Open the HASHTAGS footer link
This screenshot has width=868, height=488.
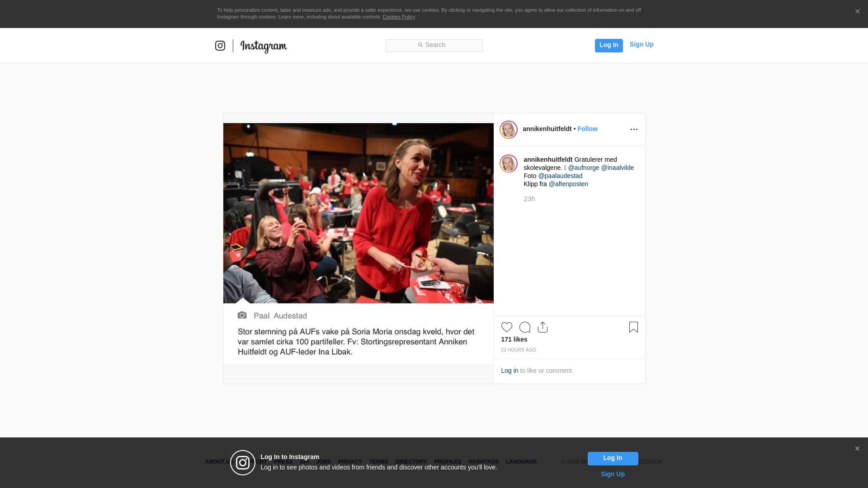(x=483, y=462)
